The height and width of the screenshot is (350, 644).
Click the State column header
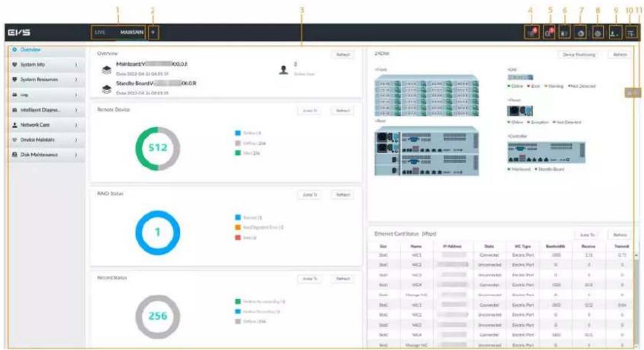coord(489,247)
